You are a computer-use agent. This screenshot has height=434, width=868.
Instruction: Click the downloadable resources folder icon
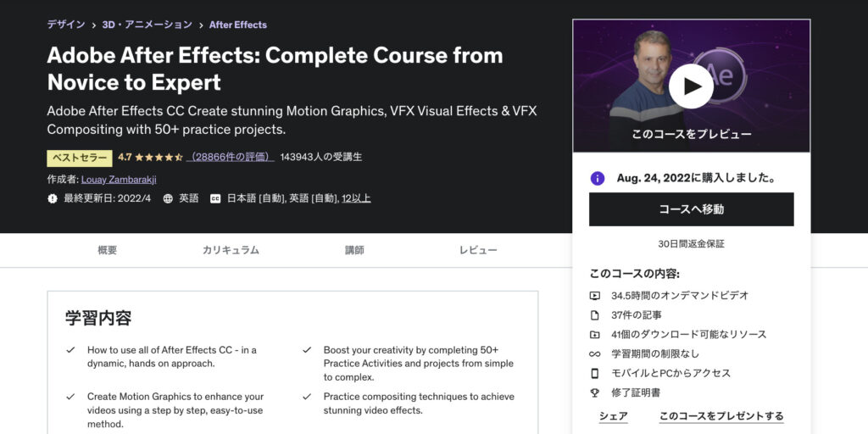[x=594, y=334]
